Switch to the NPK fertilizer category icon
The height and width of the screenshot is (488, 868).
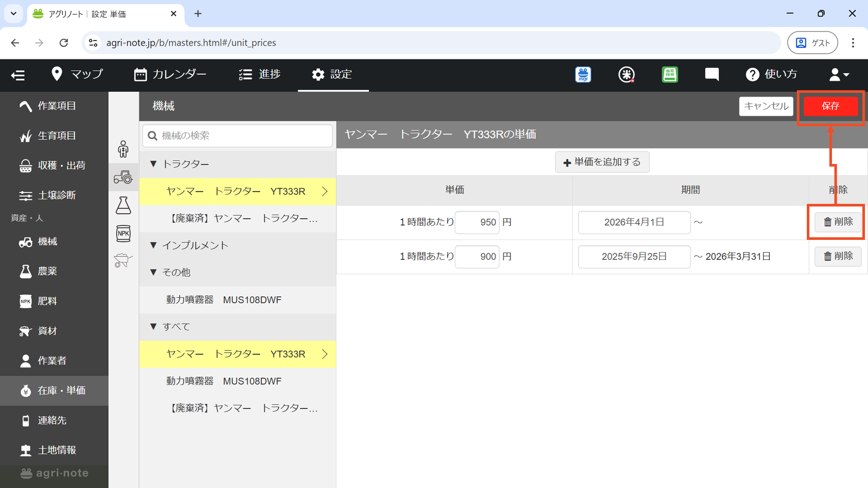coord(123,233)
